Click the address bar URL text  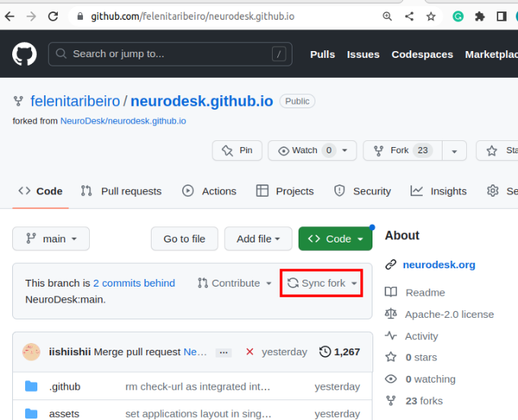click(x=193, y=16)
